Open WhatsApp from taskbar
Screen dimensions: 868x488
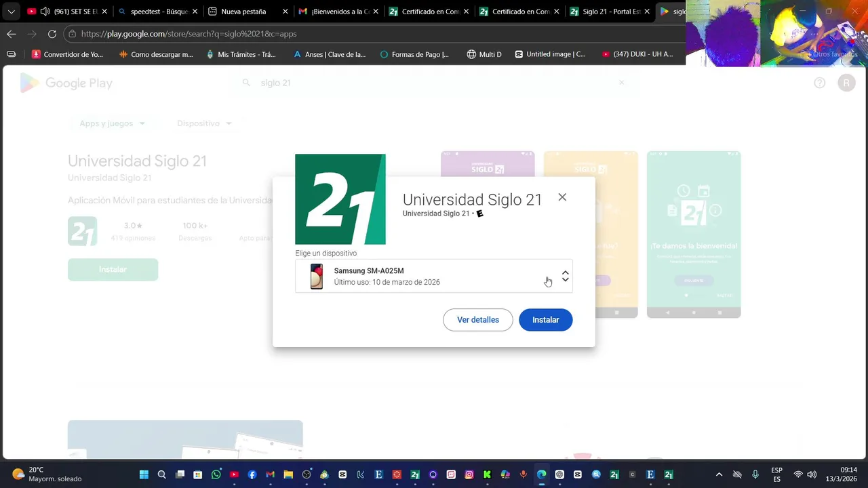point(216,474)
